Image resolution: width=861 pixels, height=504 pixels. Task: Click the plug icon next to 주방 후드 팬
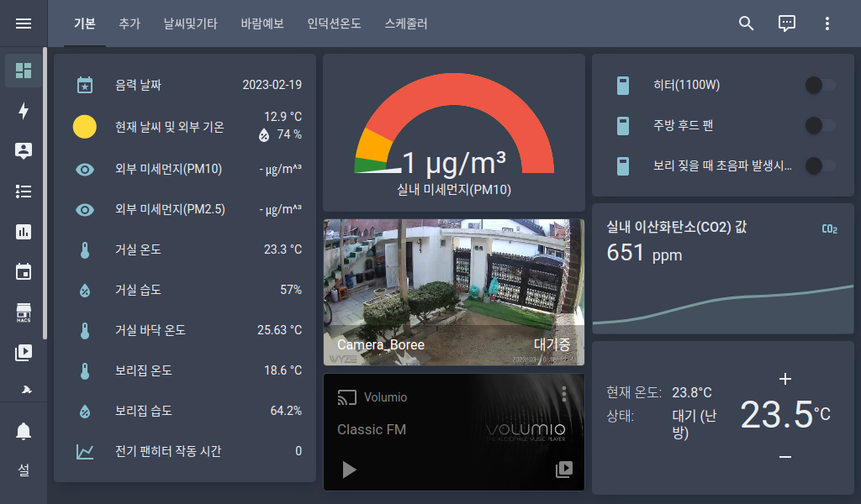(x=623, y=126)
